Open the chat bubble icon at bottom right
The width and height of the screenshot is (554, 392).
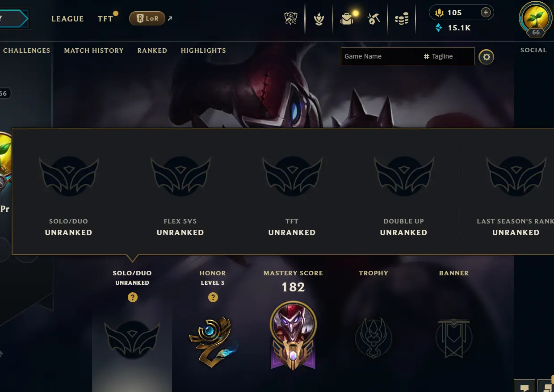click(x=525, y=387)
